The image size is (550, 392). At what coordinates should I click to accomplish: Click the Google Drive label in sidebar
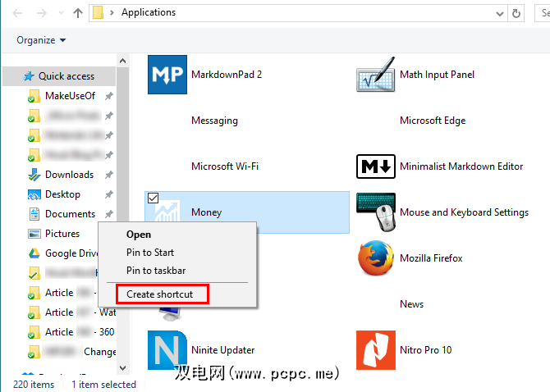(x=71, y=253)
